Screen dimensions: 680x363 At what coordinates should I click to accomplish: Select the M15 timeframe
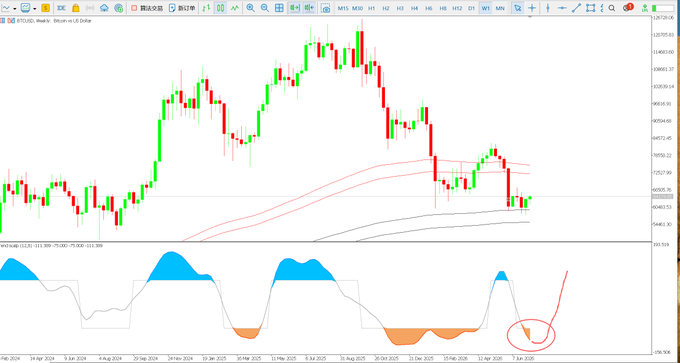point(343,8)
